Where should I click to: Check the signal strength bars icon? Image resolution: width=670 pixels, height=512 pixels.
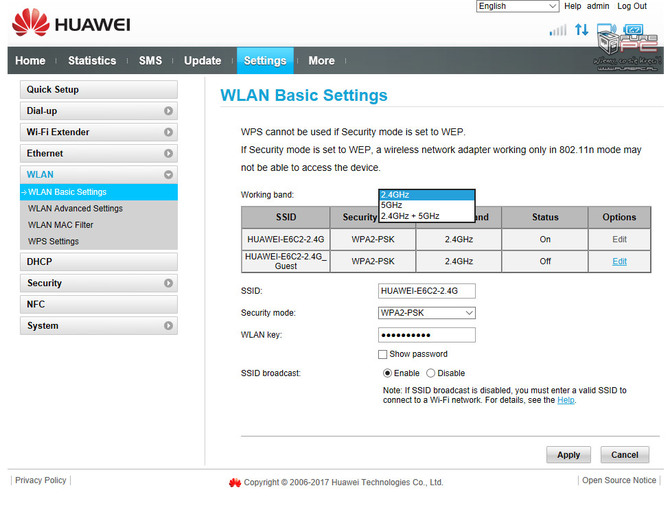(x=558, y=30)
